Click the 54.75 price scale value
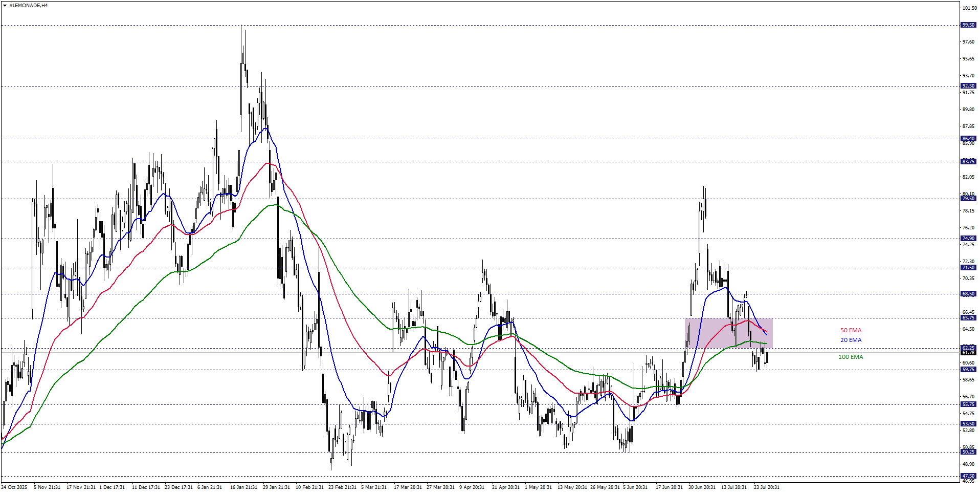Screen dimensions: 980x493 [x=968, y=414]
